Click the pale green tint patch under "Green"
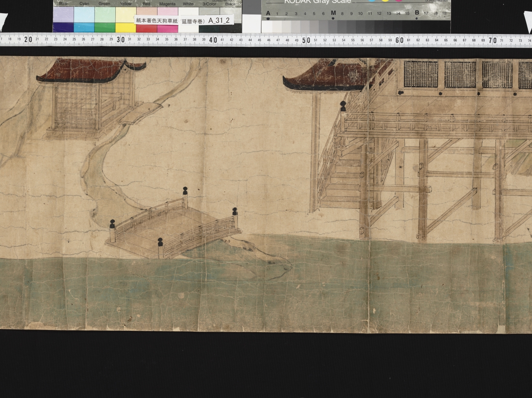 click(x=105, y=14)
